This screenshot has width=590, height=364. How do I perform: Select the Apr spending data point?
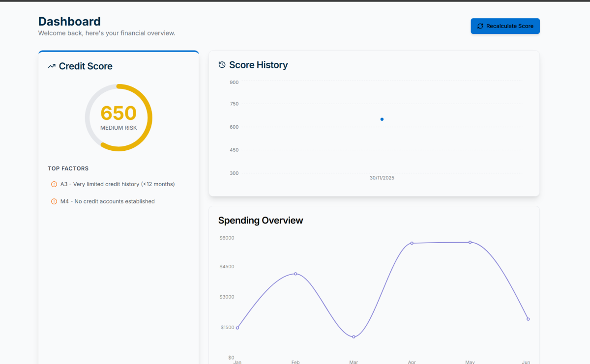[412, 243]
